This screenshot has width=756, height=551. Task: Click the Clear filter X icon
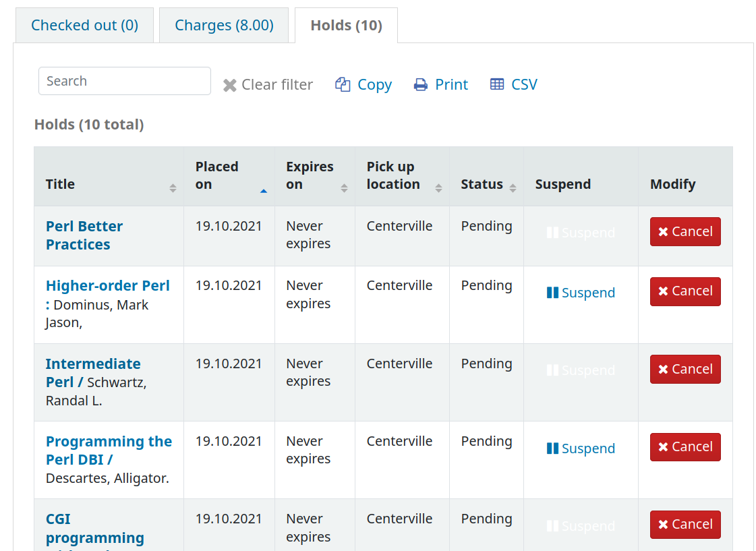click(230, 86)
